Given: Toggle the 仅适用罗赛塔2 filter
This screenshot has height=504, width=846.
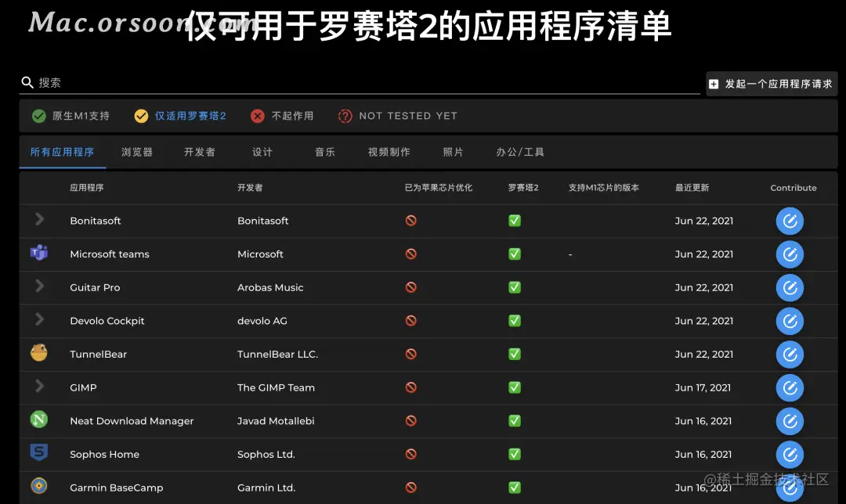Looking at the screenshot, I should click(x=180, y=116).
